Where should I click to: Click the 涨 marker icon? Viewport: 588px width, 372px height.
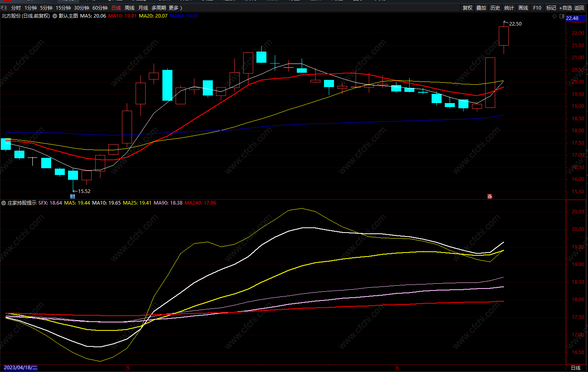coord(490,196)
